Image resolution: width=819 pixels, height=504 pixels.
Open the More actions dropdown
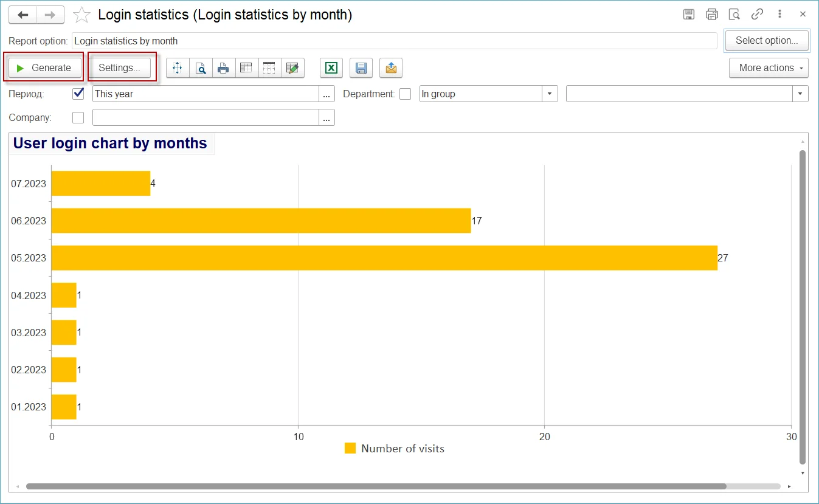pos(769,68)
